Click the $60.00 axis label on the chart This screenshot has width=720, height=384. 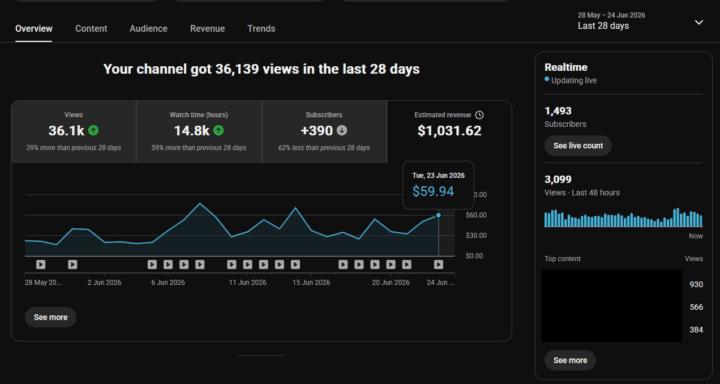tap(476, 215)
